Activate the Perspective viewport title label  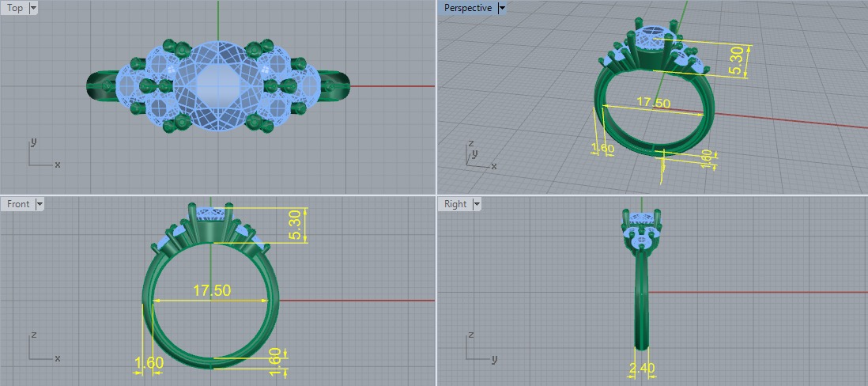(468, 8)
